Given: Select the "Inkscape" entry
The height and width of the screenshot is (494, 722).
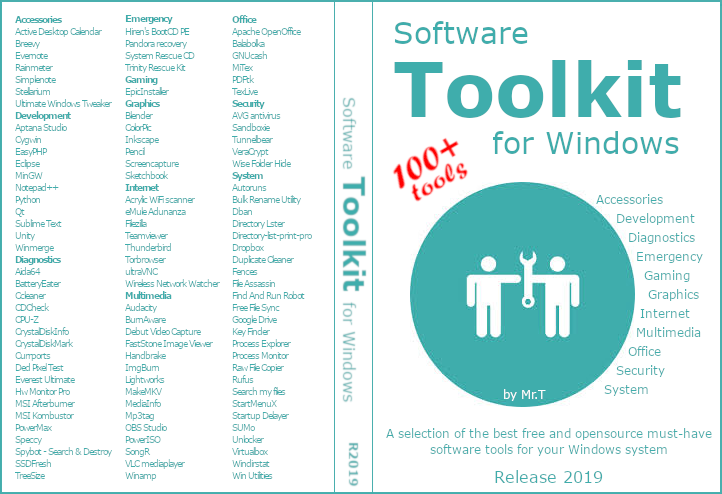Looking at the screenshot, I should [142, 140].
